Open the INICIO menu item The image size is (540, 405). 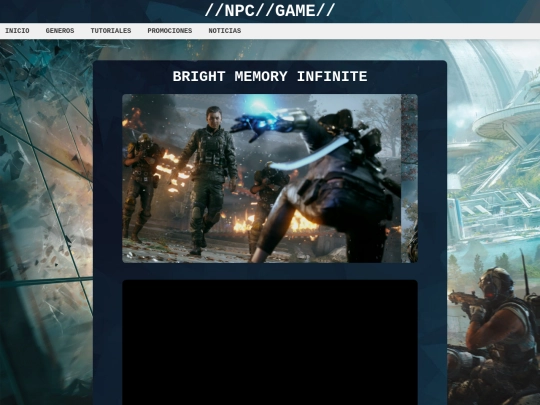[17, 31]
